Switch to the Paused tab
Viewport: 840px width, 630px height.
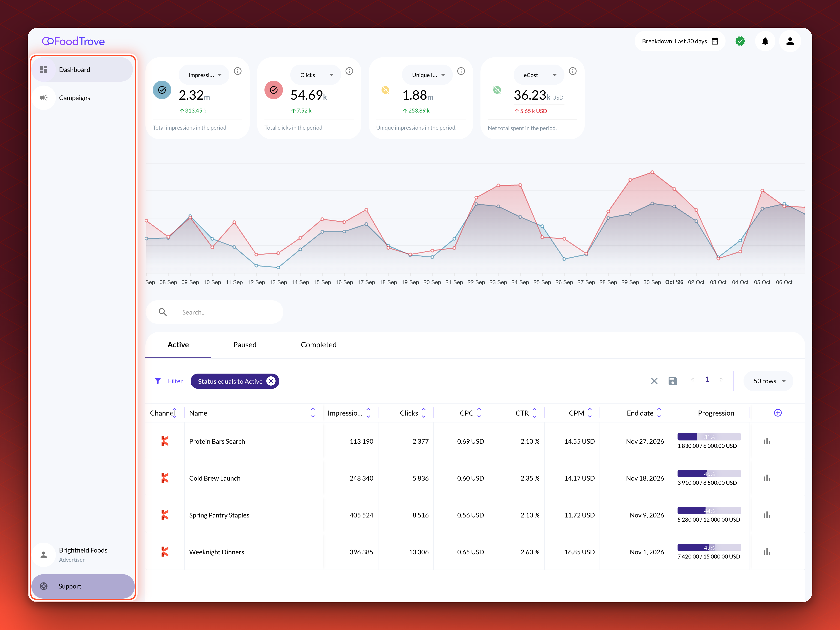coord(245,345)
